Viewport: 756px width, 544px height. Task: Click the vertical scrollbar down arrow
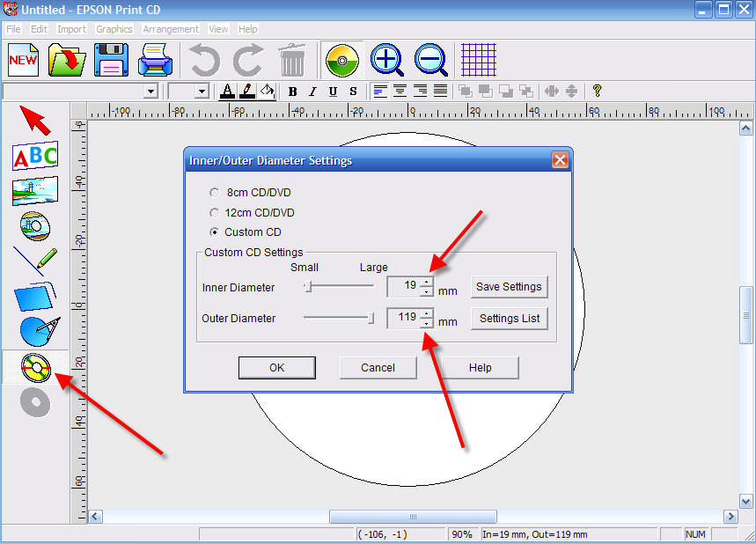[x=745, y=502]
